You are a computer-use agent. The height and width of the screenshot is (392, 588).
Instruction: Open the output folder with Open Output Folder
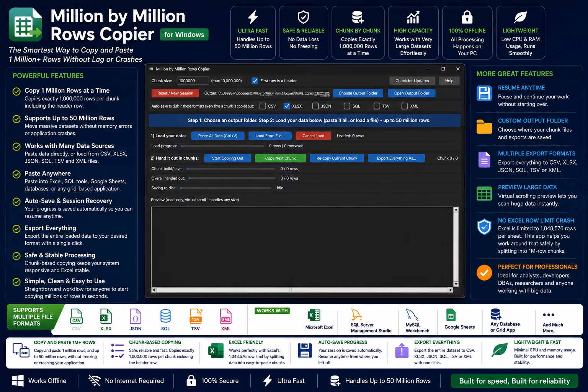[412, 93]
